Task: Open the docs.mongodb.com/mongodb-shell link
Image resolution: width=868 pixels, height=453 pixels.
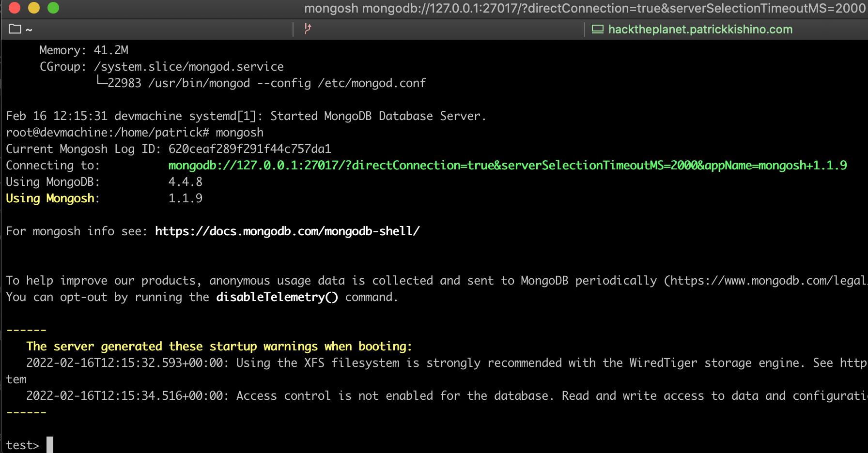Action: click(287, 231)
